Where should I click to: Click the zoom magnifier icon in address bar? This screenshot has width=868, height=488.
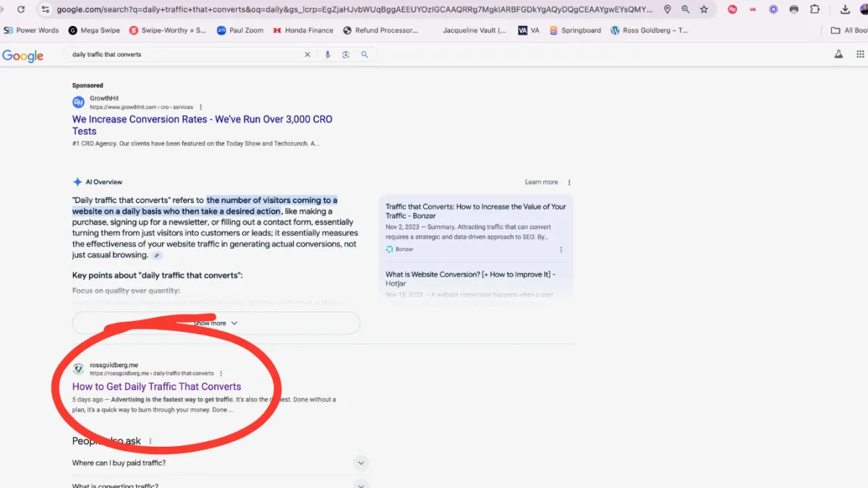pyautogui.click(x=686, y=9)
